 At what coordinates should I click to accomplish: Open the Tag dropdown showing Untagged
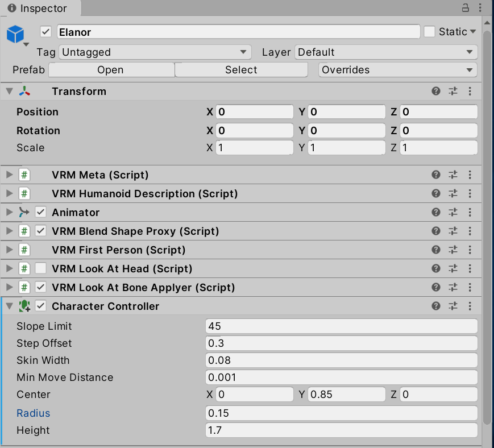(155, 52)
